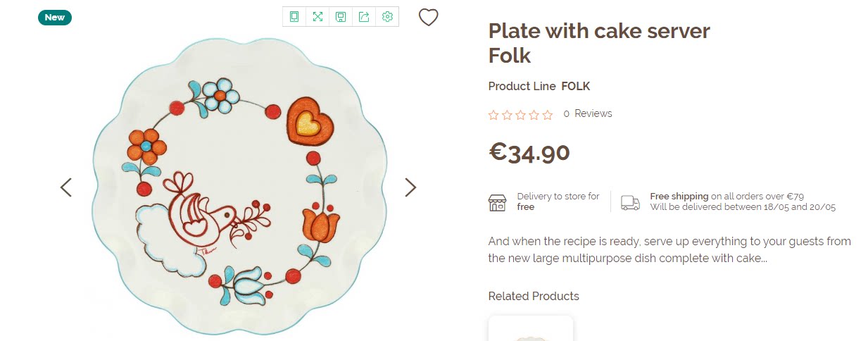Click the store pickup icon
868x341 pixels.
(x=497, y=203)
